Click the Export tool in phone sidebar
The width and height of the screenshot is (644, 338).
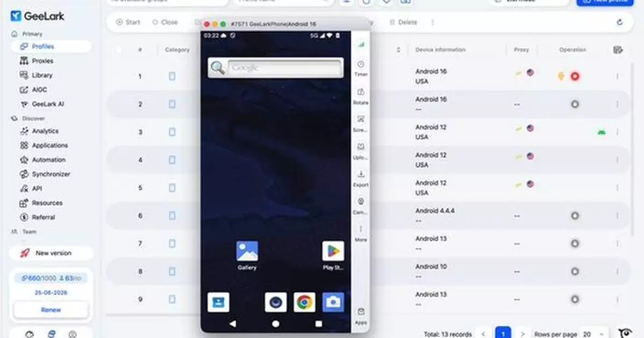click(361, 178)
